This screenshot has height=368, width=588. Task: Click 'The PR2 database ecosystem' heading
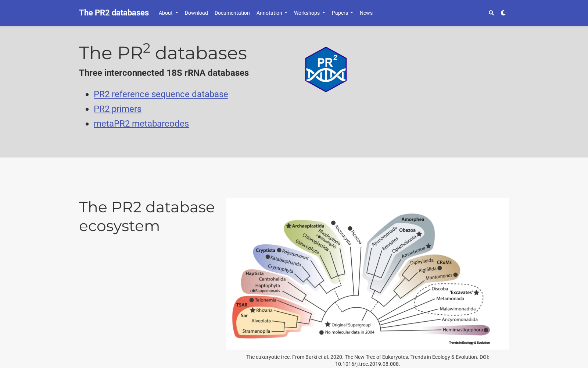pyautogui.click(x=147, y=216)
